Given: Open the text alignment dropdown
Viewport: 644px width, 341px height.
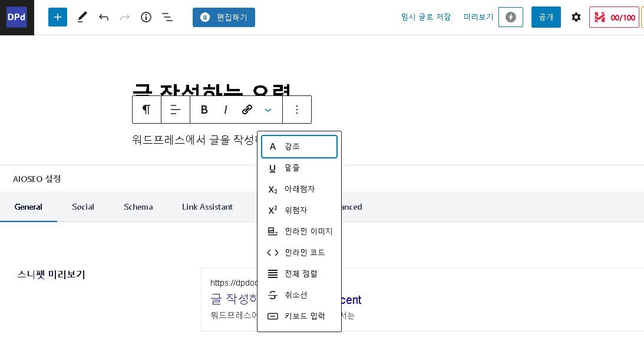Looking at the screenshot, I should [x=176, y=110].
